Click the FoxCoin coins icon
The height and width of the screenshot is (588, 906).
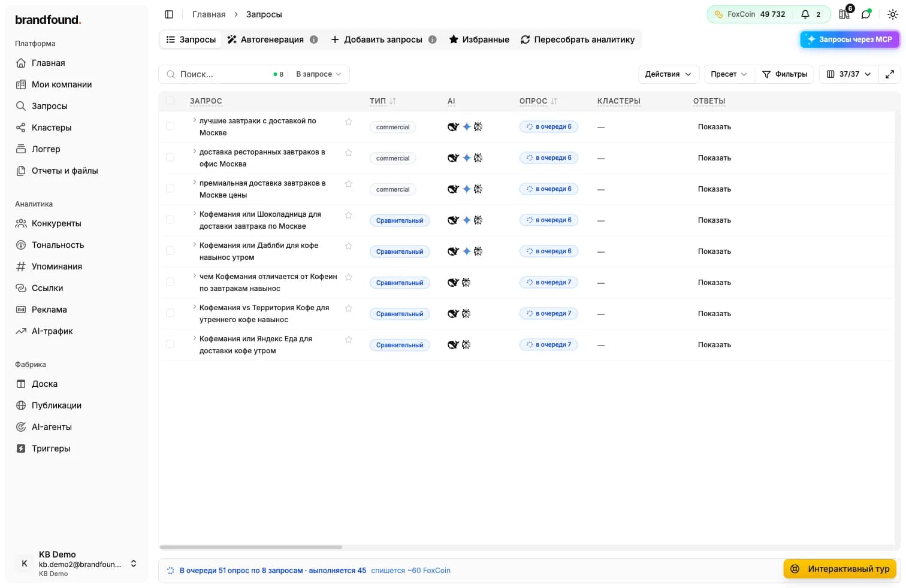[718, 14]
